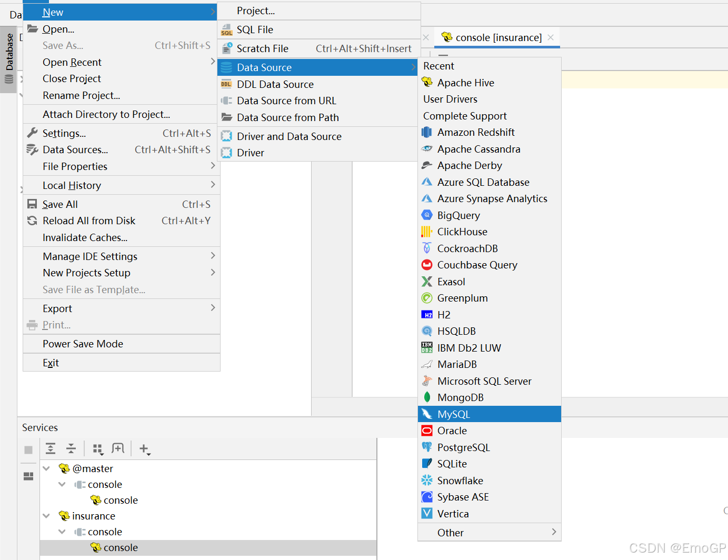Click Invalidate Caches... menu item
Viewport: 728px width, 560px height.
click(x=122, y=237)
